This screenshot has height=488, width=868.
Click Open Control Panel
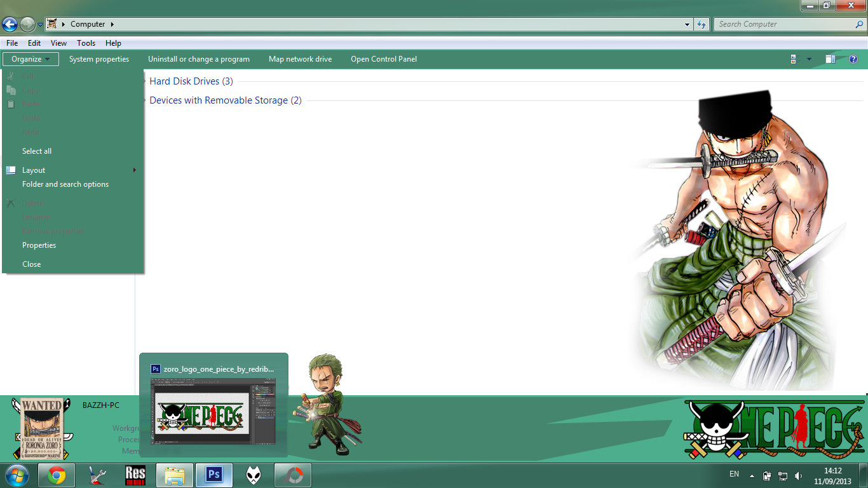tap(384, 59)
